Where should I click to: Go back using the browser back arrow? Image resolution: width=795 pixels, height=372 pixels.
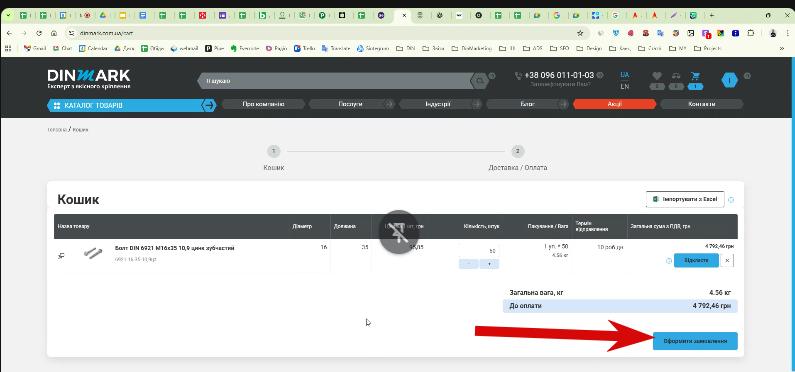tap(9, 33)
